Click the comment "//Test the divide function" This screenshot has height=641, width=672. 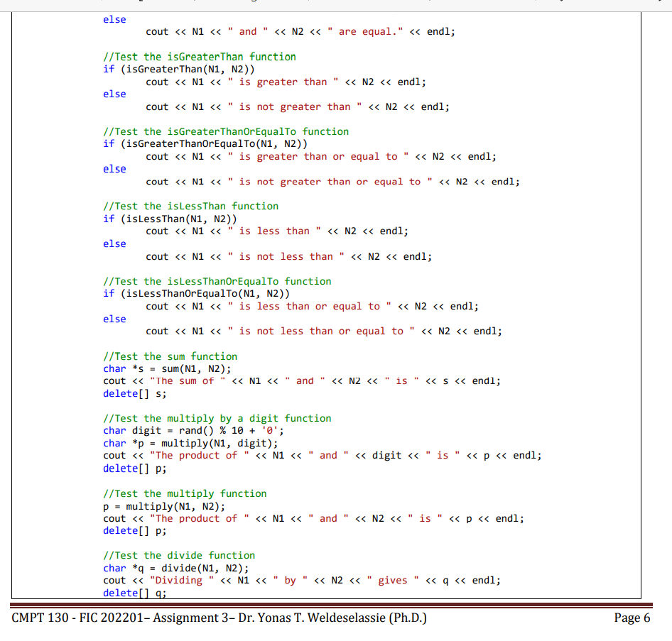pyautogui.click(x=179, y=556)
